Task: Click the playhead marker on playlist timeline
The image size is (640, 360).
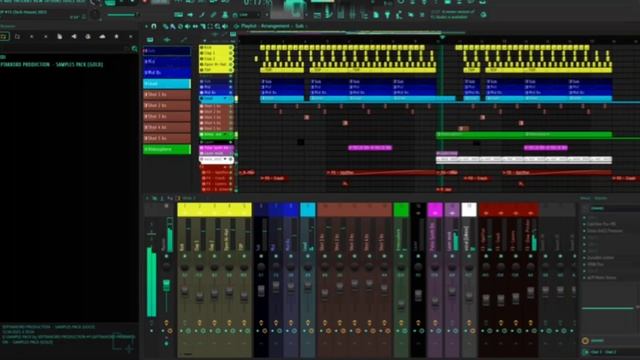Action: (442, 37)
